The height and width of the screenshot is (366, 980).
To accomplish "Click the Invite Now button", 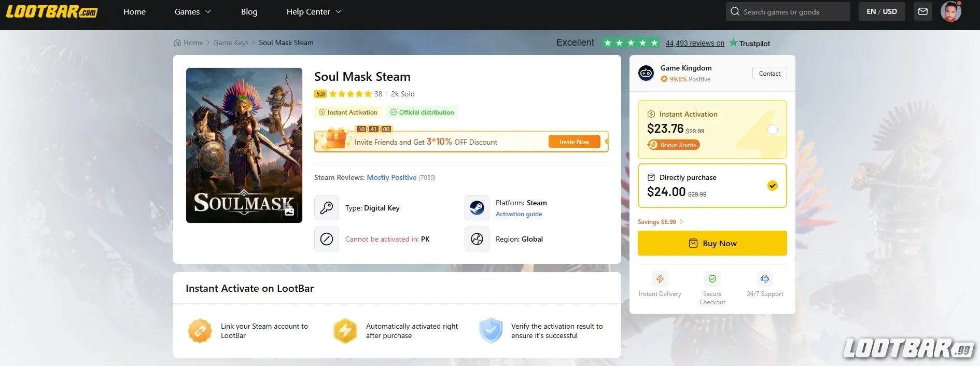I will 575,142.
